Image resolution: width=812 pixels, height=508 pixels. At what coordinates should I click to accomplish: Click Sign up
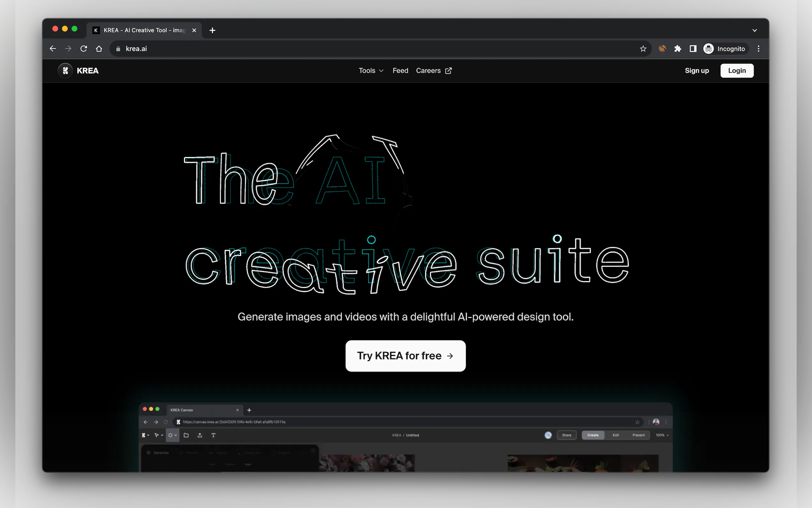point(697,71)
